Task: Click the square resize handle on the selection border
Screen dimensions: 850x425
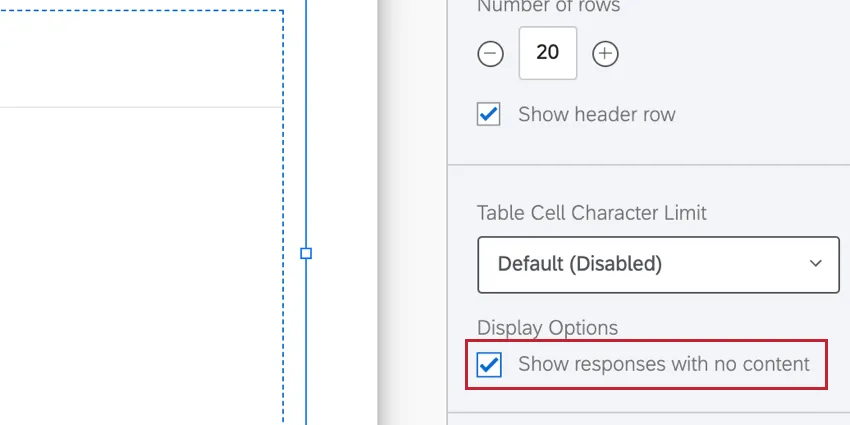Action: tap(306, 253)
